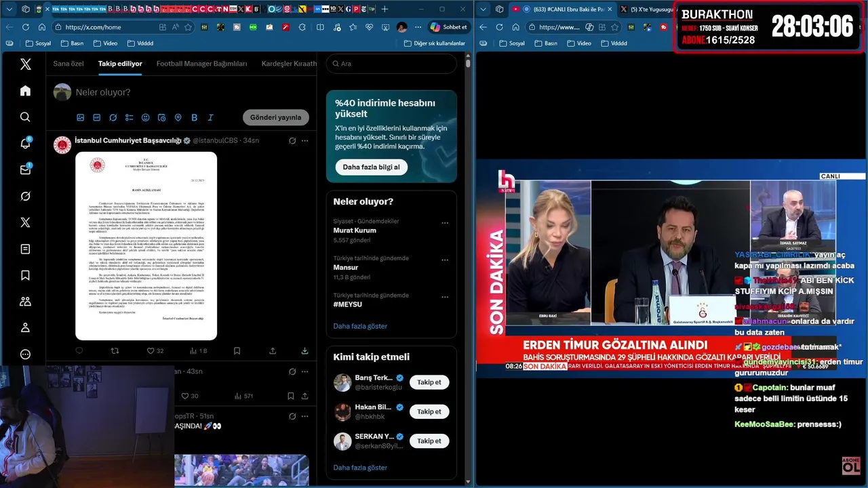Click Gönderi yayınla button

pos(275,117)
